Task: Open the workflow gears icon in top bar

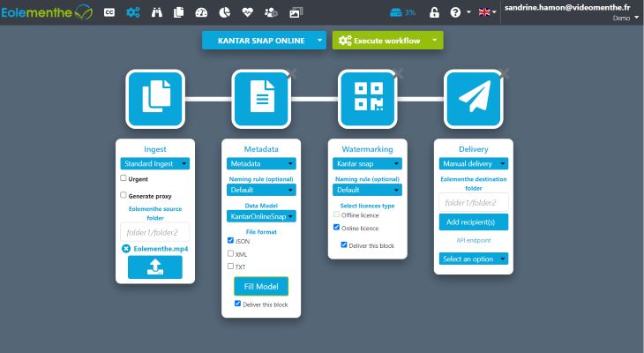Action: [133, 12]
